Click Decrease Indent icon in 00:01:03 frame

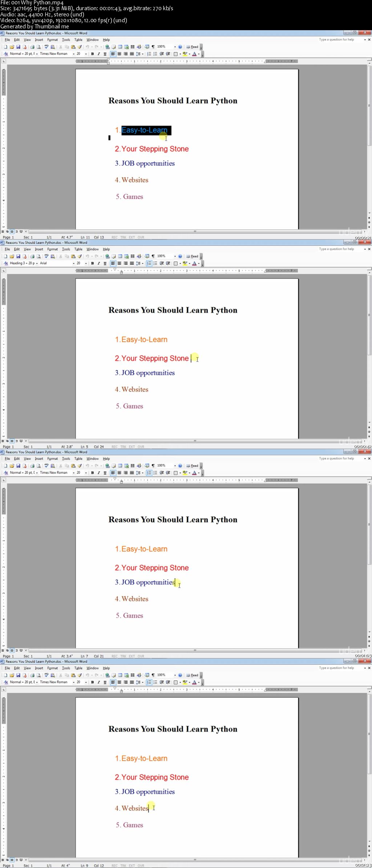[162, 473]
